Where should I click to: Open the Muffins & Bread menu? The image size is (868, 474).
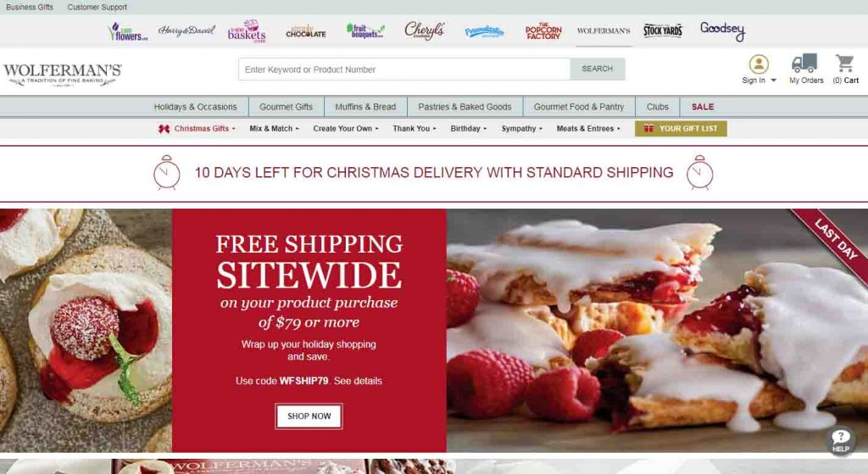(365, 107)
